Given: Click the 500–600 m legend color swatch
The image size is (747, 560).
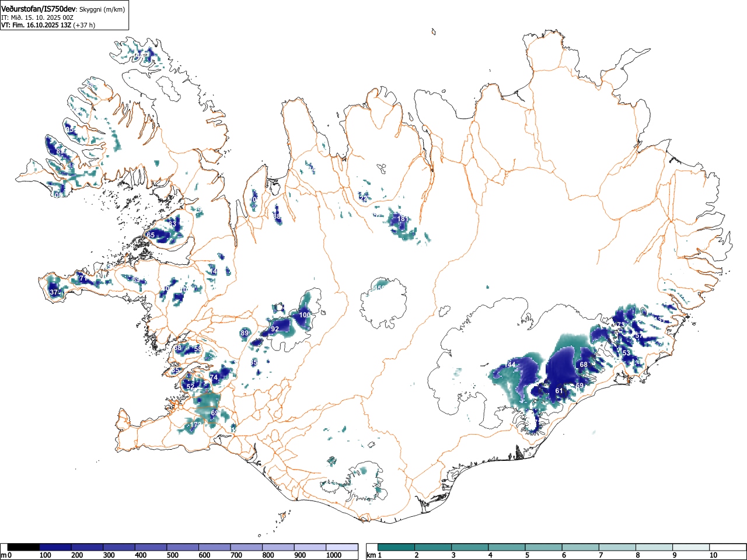Looking at the screenshot, I should click(183, 547).
